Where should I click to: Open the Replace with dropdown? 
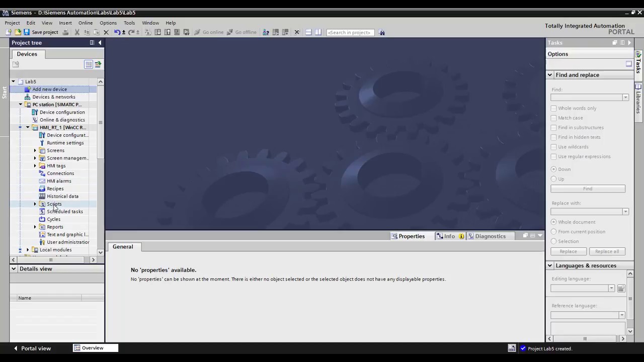[625, 212]
